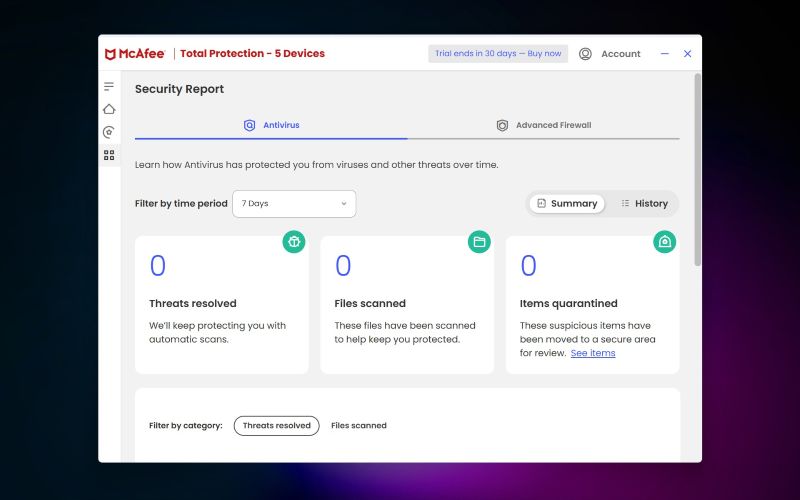Image resolution: width=800 pixels, height=500 pixels.
Task: Filter category by Threats resolved
Action: [277, 426]
